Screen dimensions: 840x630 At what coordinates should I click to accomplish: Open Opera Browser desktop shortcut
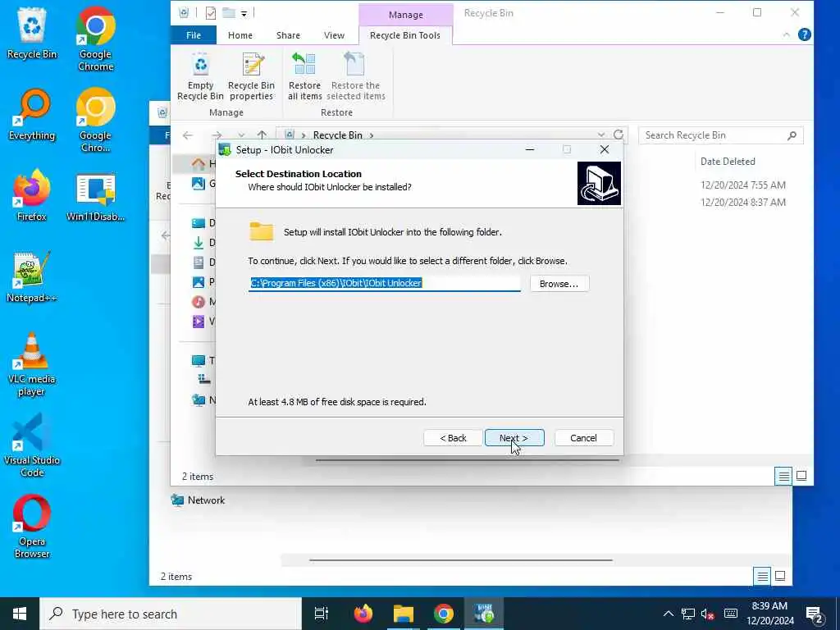coord(32,527)
